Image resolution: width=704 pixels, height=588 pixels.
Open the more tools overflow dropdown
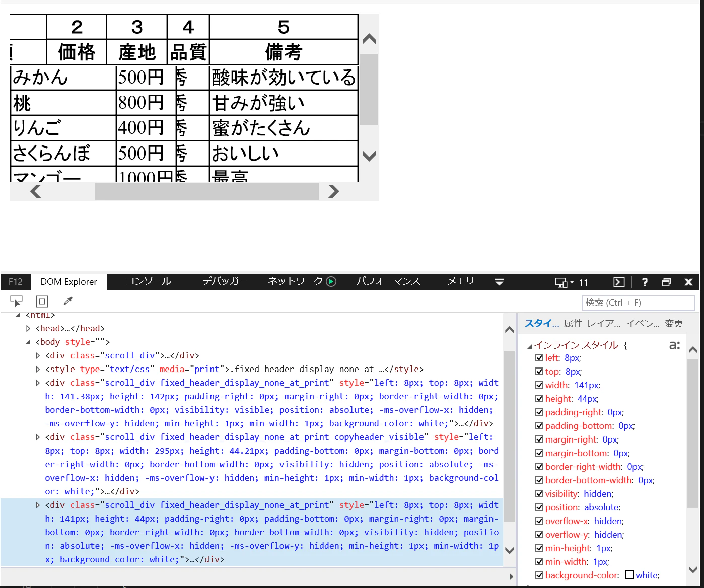tap(499, 282)
